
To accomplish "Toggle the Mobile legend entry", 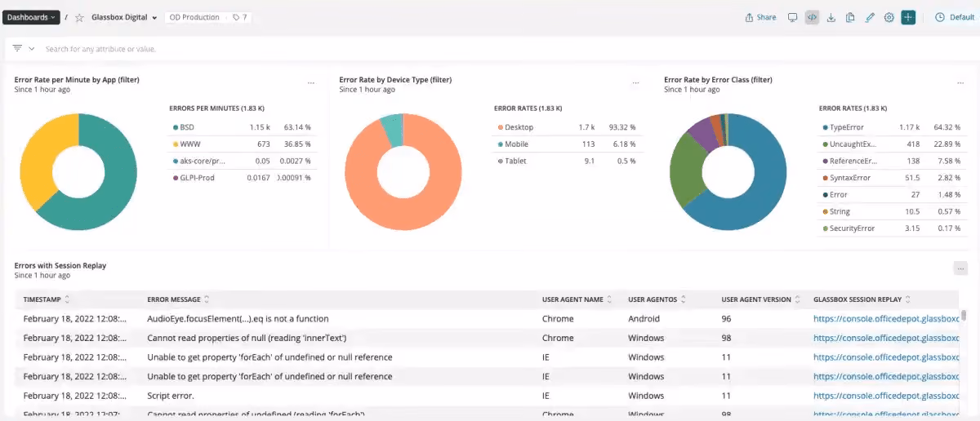I will point(568,144).
